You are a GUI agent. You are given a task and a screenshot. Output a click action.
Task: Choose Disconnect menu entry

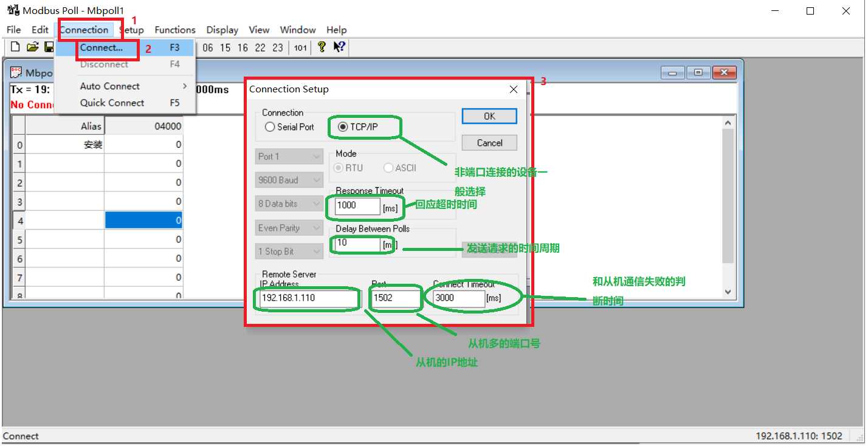[125, 64]
